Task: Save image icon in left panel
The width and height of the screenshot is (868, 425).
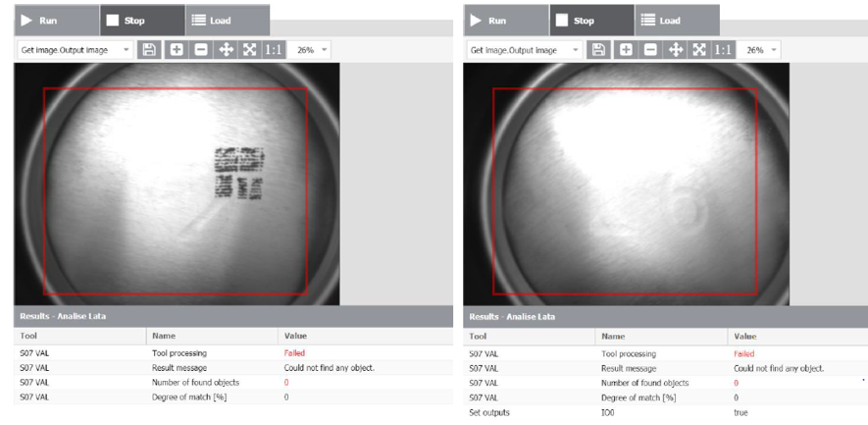Action: coord(149,50)
